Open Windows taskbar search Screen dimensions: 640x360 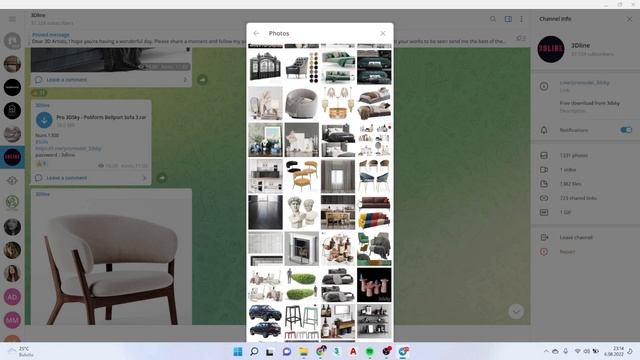click(254, 351)
